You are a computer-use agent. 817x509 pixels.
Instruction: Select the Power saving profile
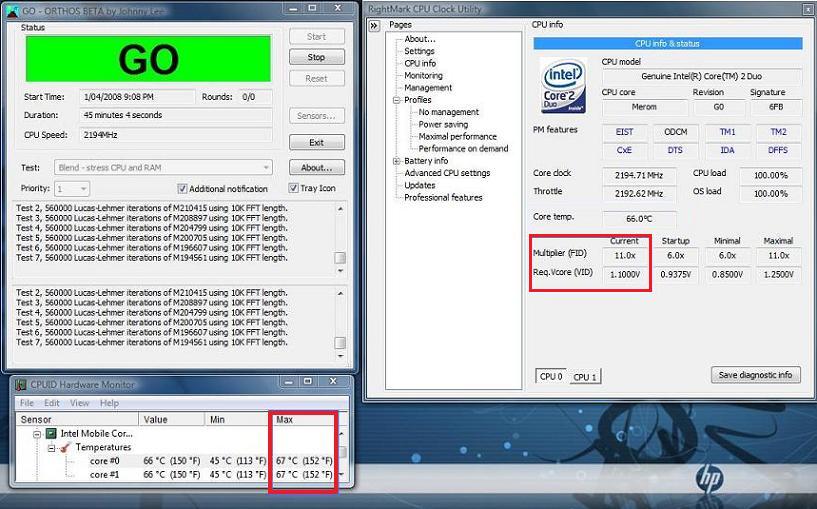tap(443, 125)
